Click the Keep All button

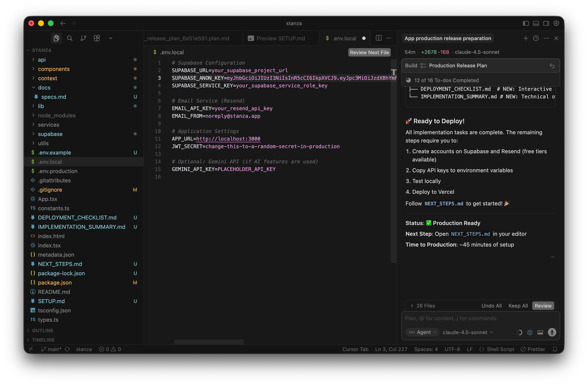point(518,306)
